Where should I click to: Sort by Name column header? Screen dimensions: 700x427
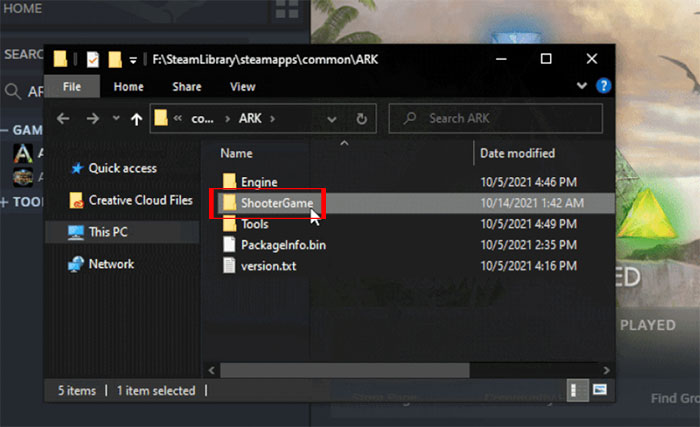(236, 153)
